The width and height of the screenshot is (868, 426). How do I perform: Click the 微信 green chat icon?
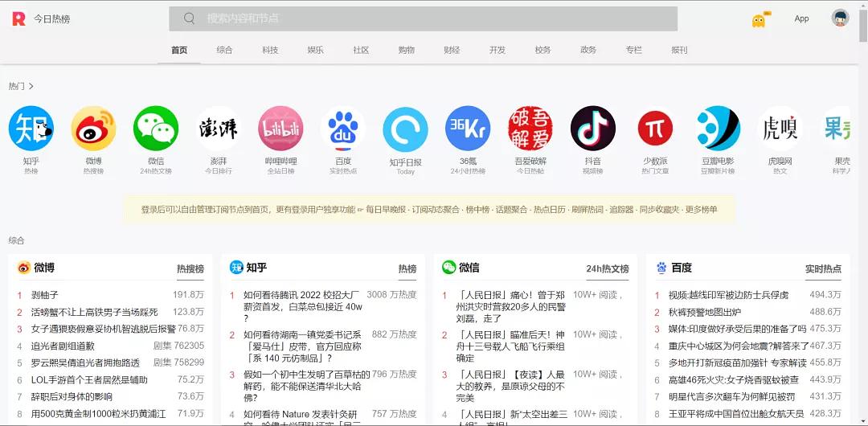pyautogui.click(x=156, y=129)
